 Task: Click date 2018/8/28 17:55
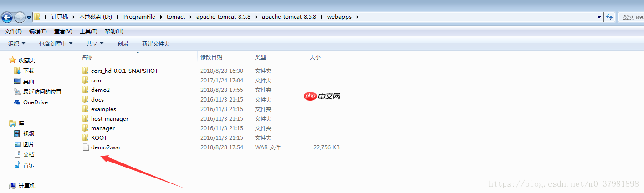click(222, 90)
